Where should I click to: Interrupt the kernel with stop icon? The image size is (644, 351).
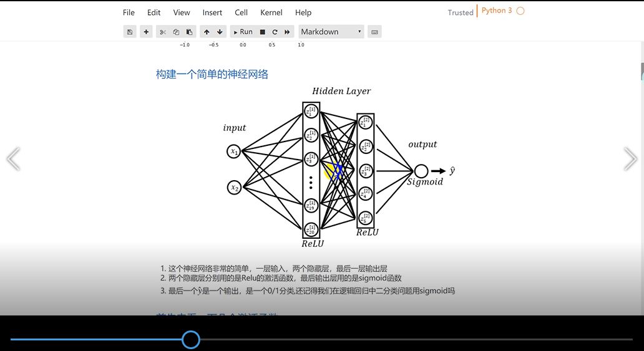click(263, 32)
